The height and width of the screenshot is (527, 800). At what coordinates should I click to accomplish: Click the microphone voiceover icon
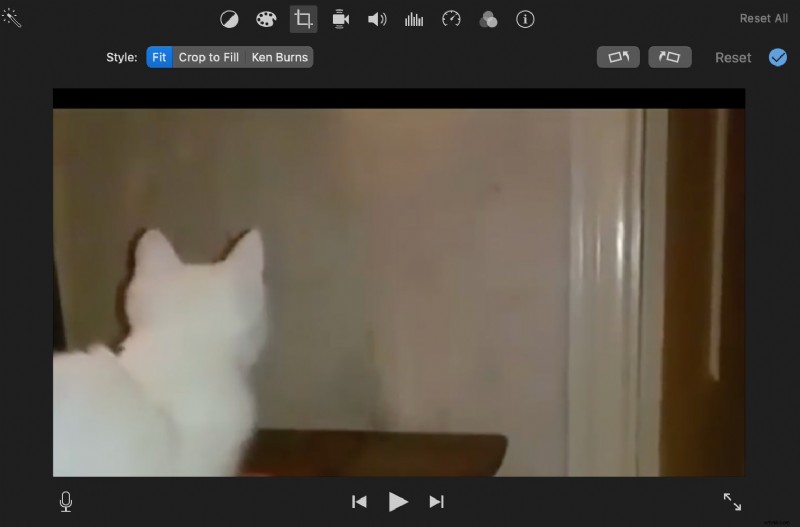click(x=66, y=501)
